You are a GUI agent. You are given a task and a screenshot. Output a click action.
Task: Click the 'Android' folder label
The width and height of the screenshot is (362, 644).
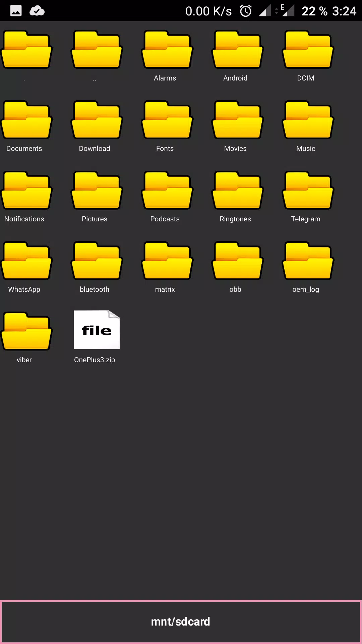[x=235, y=78]
